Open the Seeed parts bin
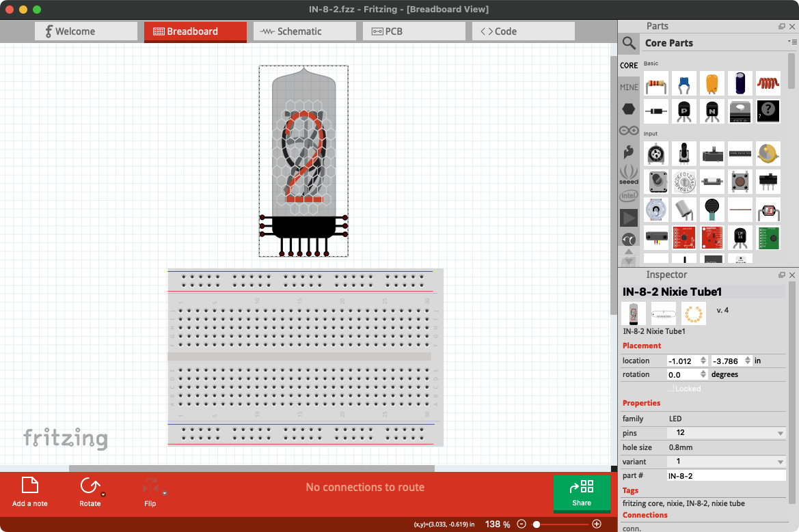 point(629,174)
